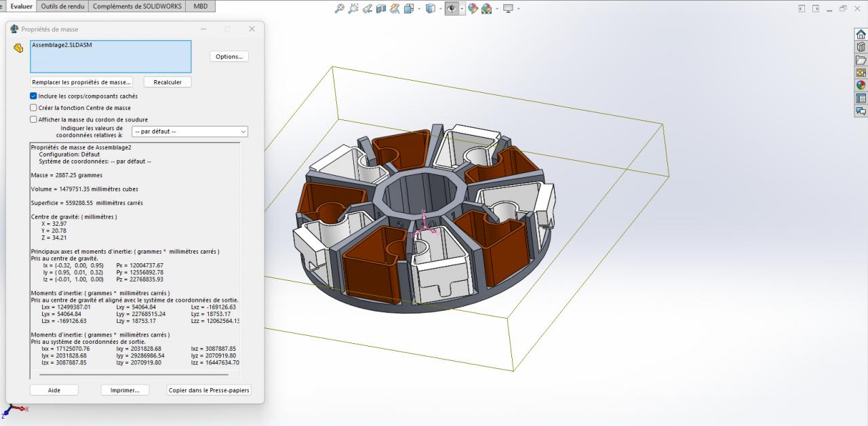868x426 pixels.
Task: Click the 'Z = 34.21' center of gravity value
Action: 54,238
